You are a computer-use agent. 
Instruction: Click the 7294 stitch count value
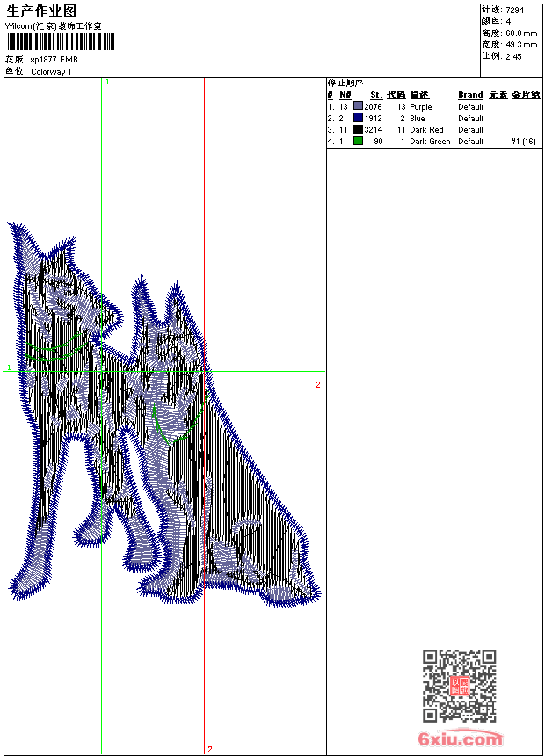click(x=515, y=10)
